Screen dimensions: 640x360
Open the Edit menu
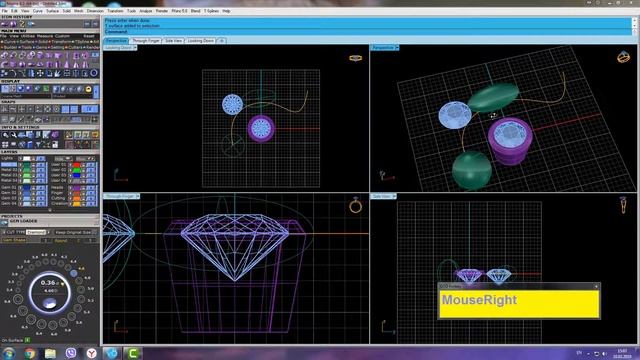(14, 11)
